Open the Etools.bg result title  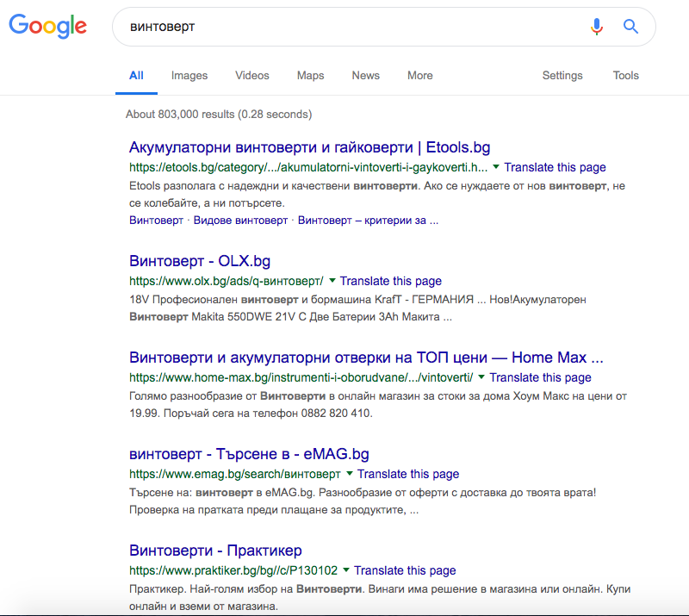pos(310,147)
